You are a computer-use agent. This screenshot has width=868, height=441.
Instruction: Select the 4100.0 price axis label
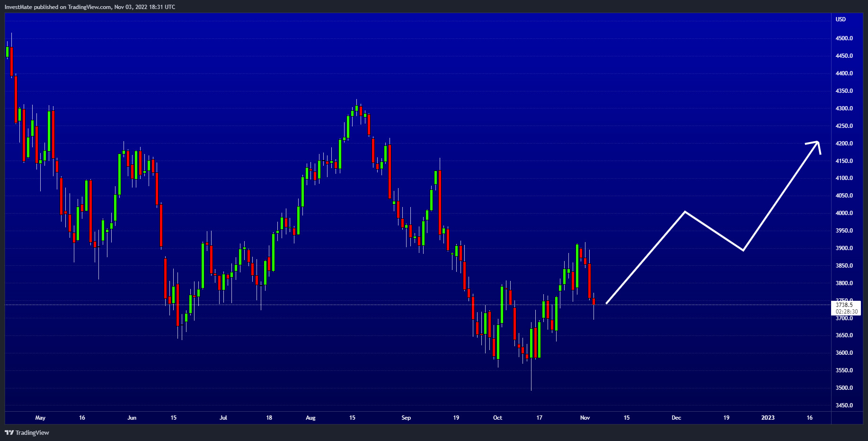coord(844,178)
